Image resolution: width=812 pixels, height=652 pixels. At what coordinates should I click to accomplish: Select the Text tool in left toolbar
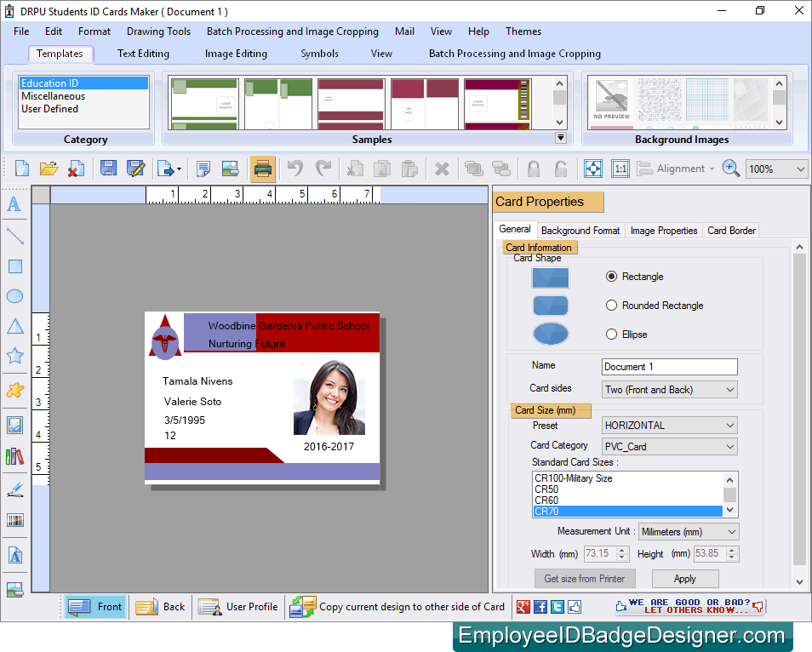[x=14, y=204]
